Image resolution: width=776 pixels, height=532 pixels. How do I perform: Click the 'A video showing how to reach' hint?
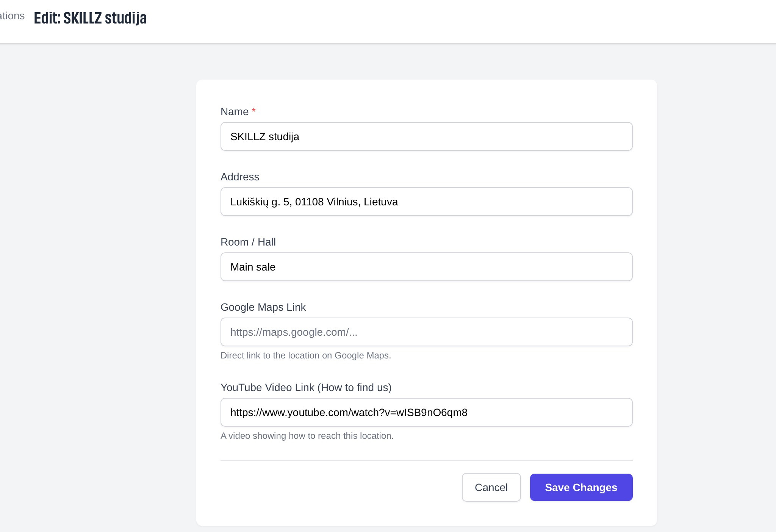(307, 436)
